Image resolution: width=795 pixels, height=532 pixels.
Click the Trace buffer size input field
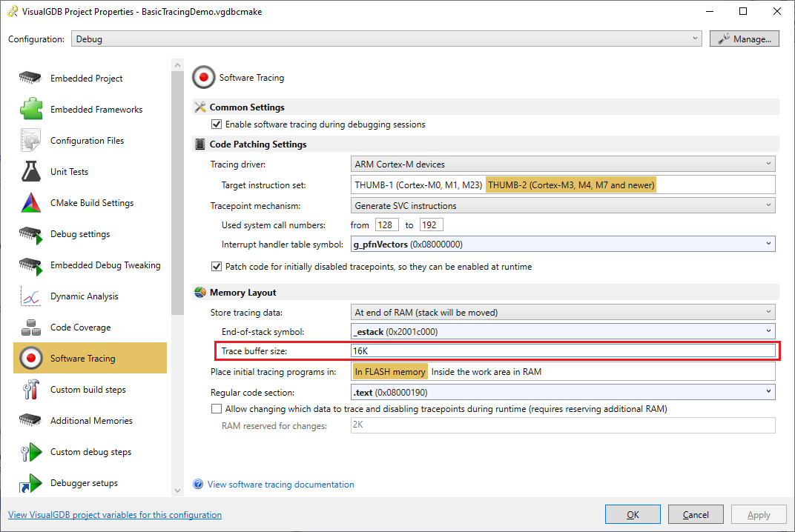coord(563,351)
